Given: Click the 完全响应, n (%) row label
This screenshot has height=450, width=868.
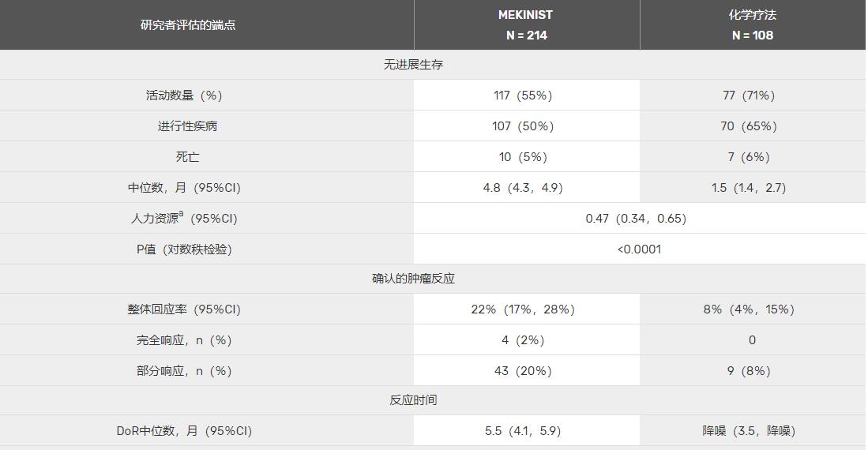Looking at the screenshot, I should (x=184, y=340).
